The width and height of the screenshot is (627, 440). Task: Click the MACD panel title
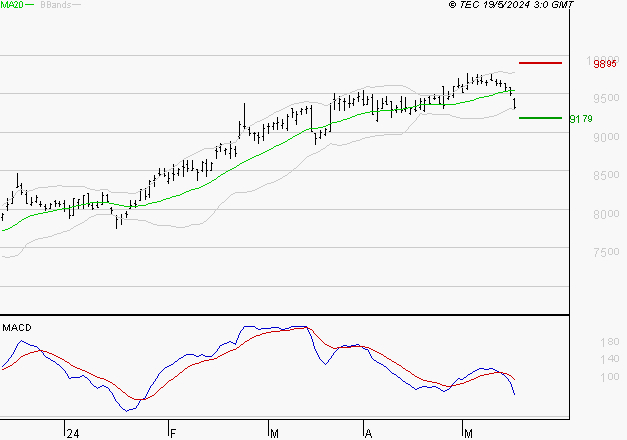pos(17,328)
